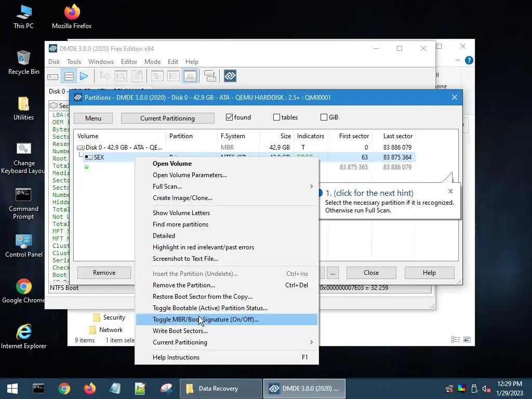532x399 pixels.
Task: Enable the tables checkbox
Action: 276,117
